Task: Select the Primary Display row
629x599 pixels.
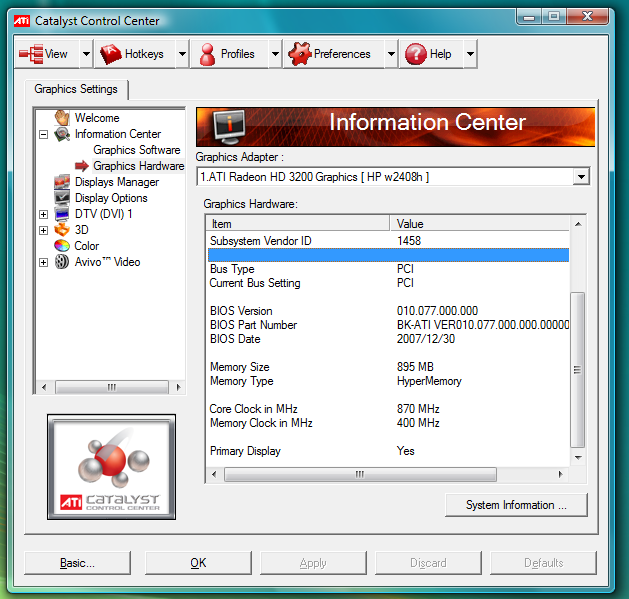Action: pyautogui.click(x=388, y=451)
